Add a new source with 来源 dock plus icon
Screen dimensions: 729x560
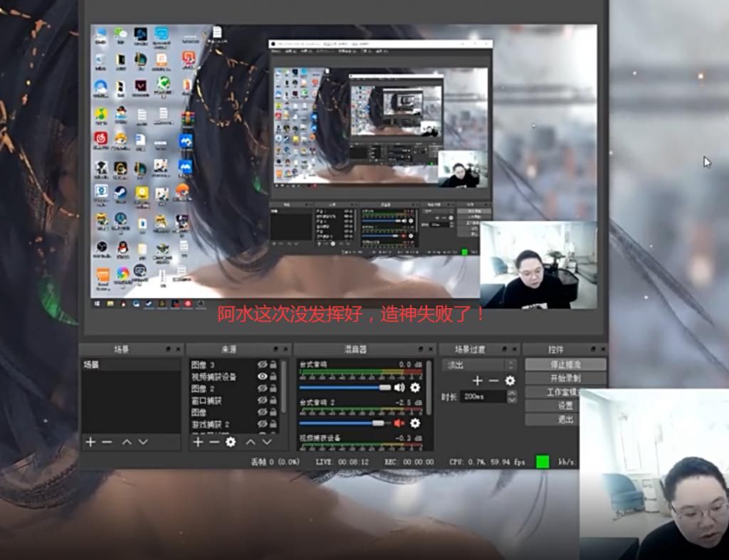[x=198, y=442]
